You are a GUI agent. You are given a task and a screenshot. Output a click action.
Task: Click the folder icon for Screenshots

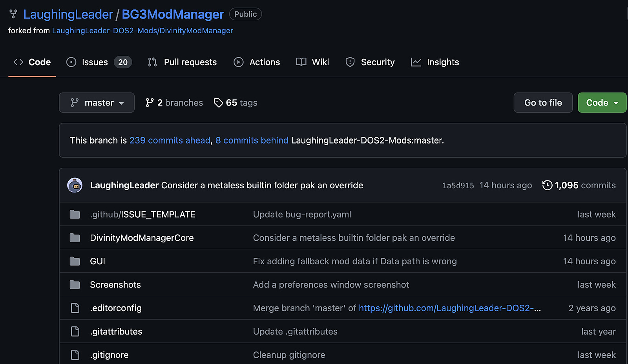tap(75, 285)
